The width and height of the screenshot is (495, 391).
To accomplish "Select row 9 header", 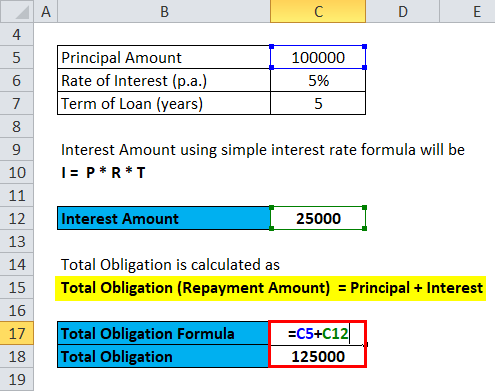I will (17, 149).
